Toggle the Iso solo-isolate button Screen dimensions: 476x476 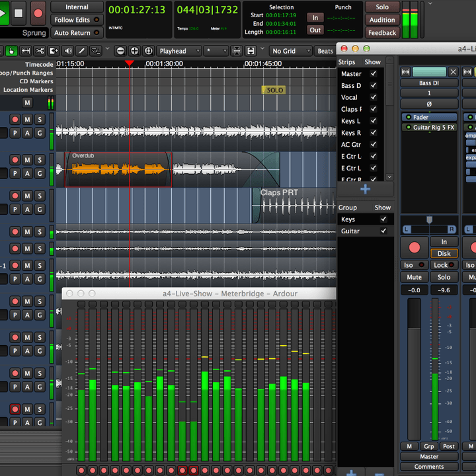414,265
